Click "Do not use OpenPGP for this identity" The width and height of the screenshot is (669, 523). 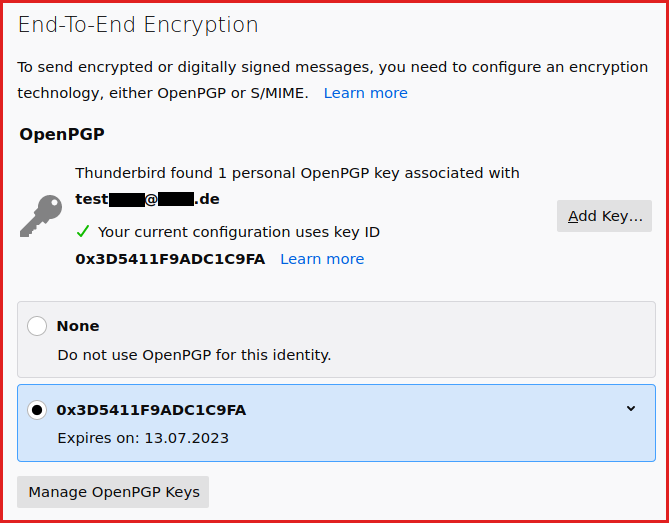194,354
